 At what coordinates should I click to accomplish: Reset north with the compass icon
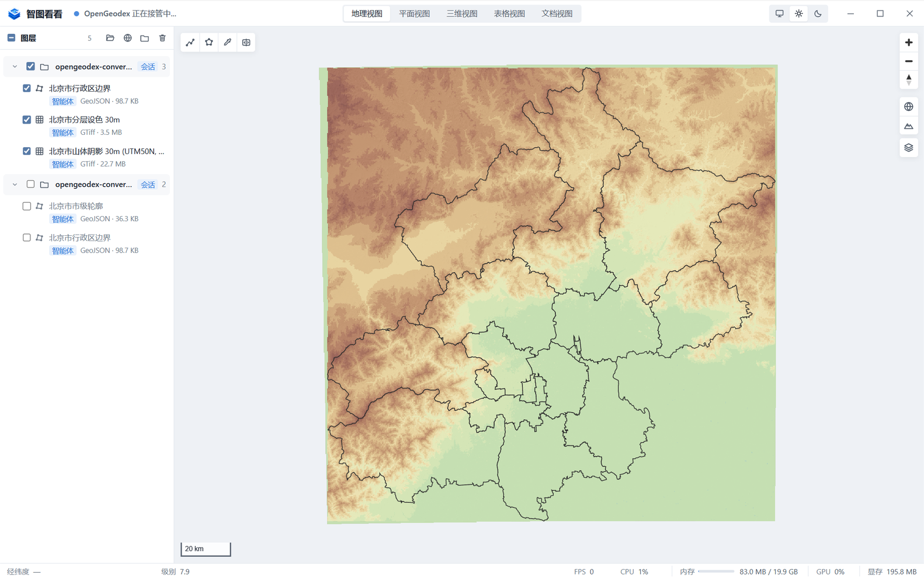pos(909,80)
